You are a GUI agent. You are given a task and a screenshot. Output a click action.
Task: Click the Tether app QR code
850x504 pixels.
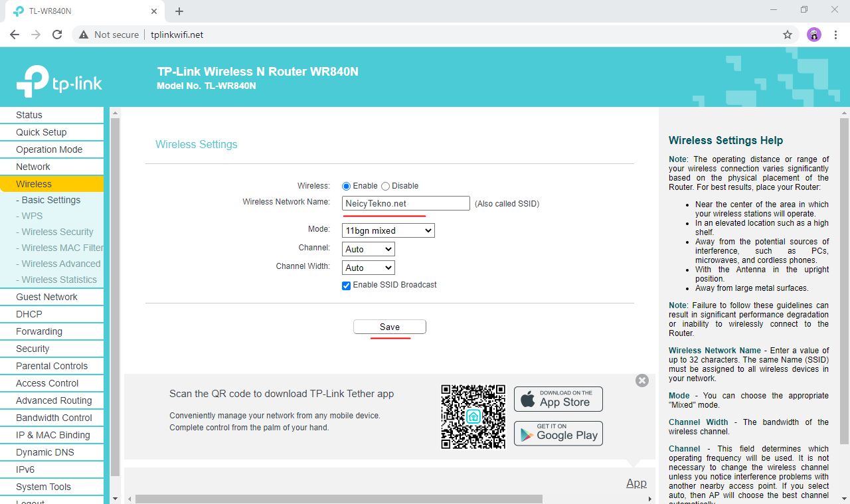(x=473, y=416)
